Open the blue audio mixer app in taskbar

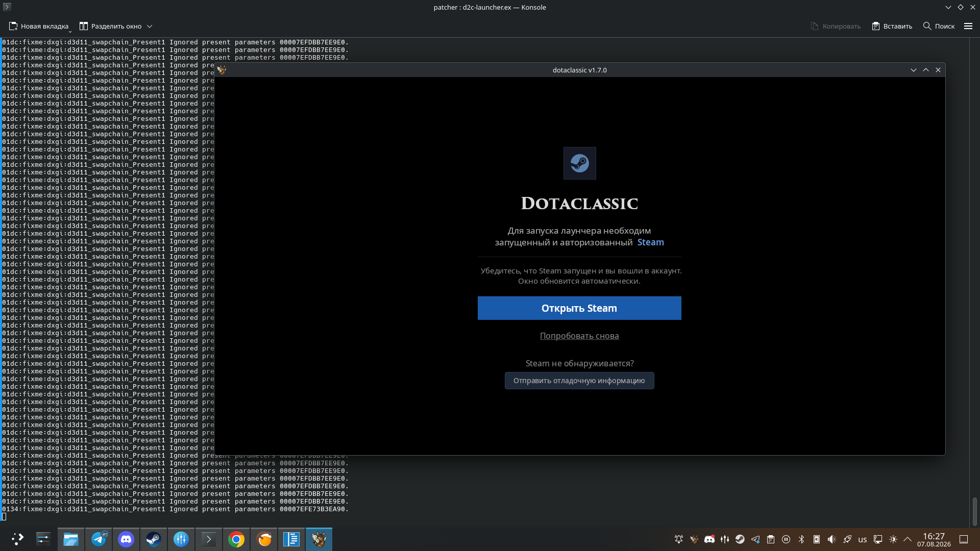(181, 539)
